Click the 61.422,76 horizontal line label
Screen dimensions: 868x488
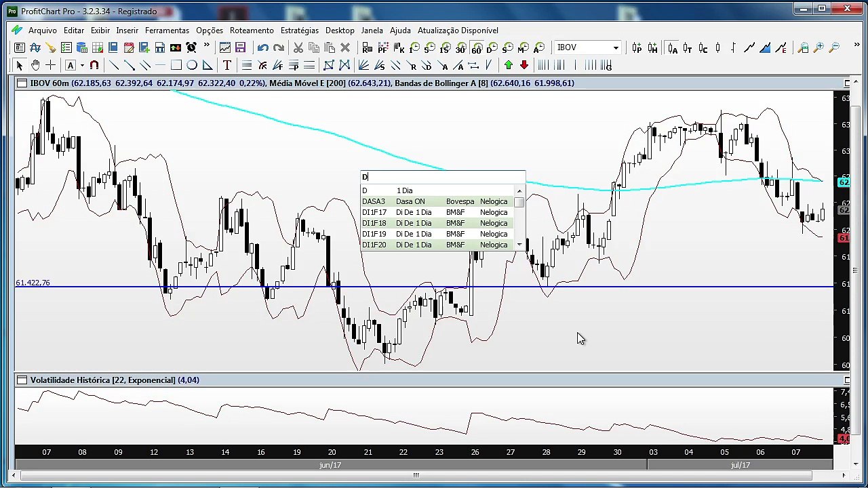pos(33,283)
